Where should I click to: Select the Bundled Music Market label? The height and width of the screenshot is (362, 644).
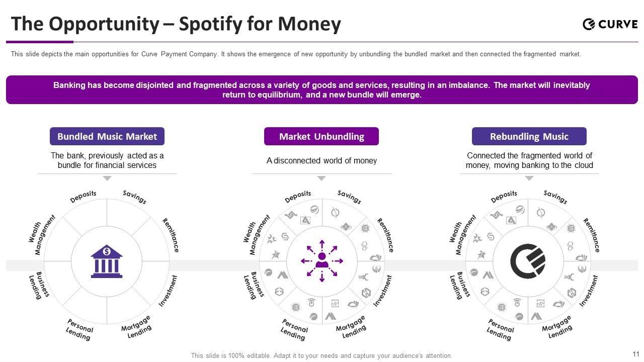107,136
